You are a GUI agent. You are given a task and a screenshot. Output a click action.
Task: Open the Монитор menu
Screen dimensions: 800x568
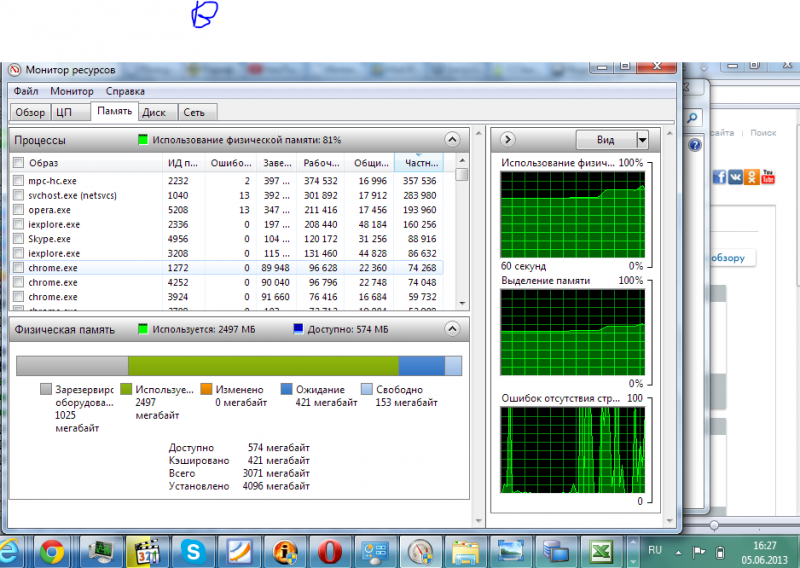(x=71, y=91)
